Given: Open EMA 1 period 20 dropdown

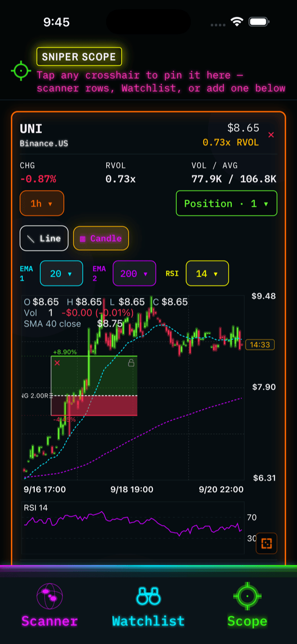Looking at the screenshot, I should [x=61, y=274].
